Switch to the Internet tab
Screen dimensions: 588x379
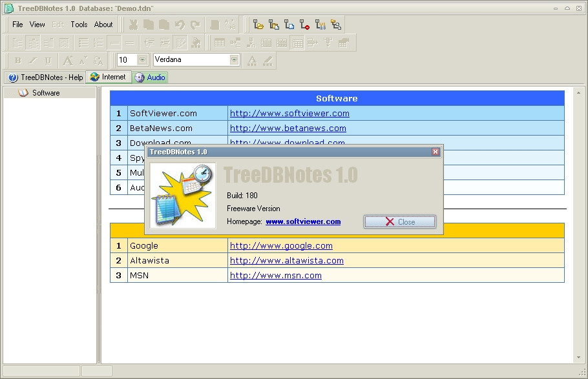coord(109,77)
